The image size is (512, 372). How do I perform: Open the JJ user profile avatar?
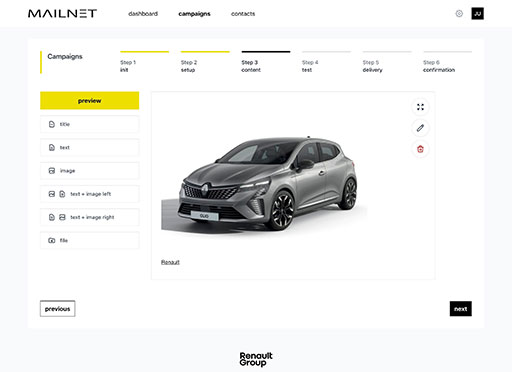(x=477, y=14)
